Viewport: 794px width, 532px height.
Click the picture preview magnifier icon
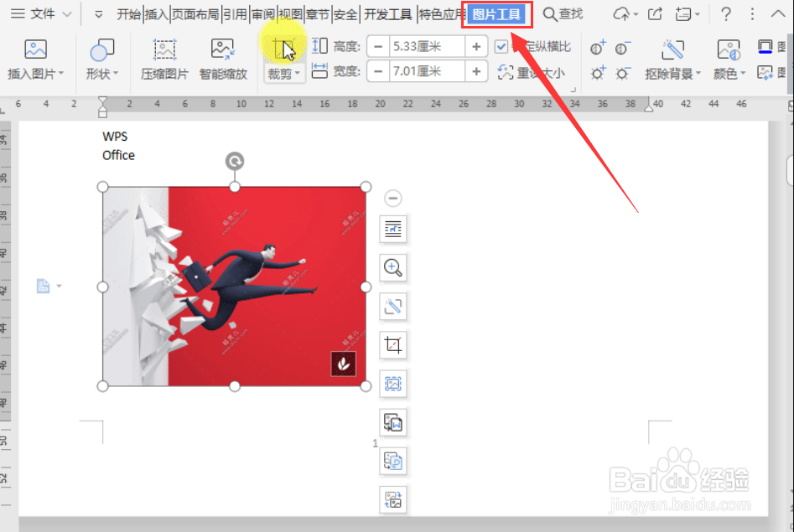[393, 267]
